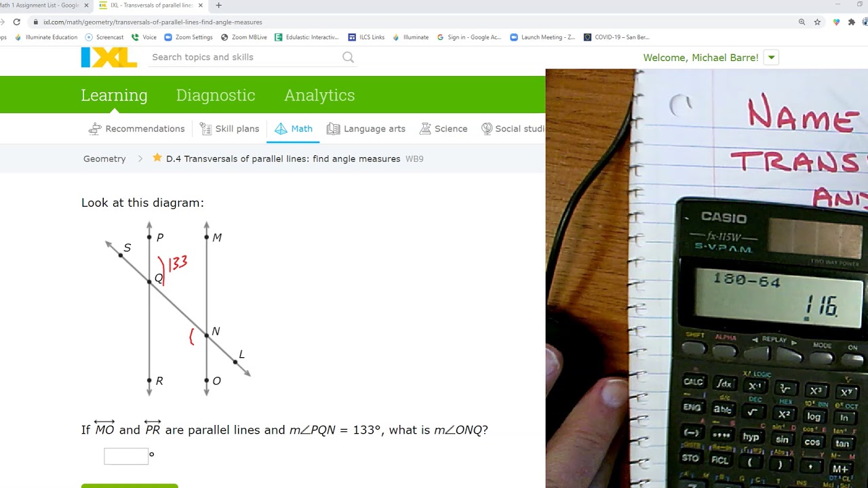Click the Geometry breadcrumb link
Image resolution: width=868 pixels, height=488 pixels.
coord(104,159)
